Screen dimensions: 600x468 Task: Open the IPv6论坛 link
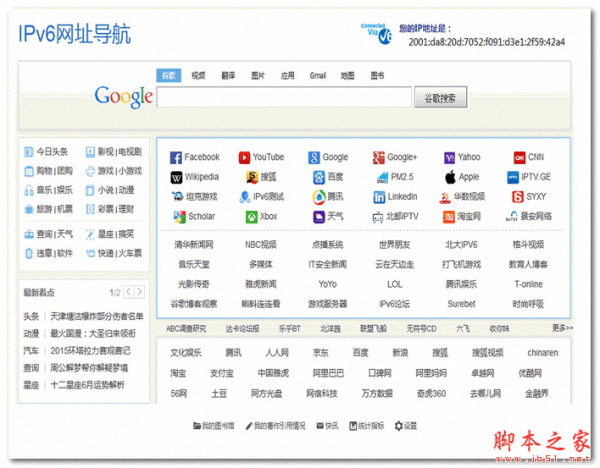coord(395,304)
